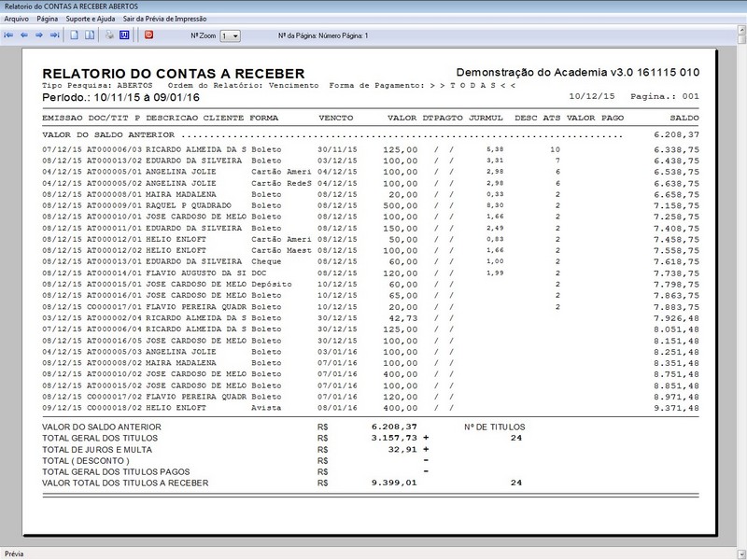Open the Arquivo menu

tap(16, 19)
